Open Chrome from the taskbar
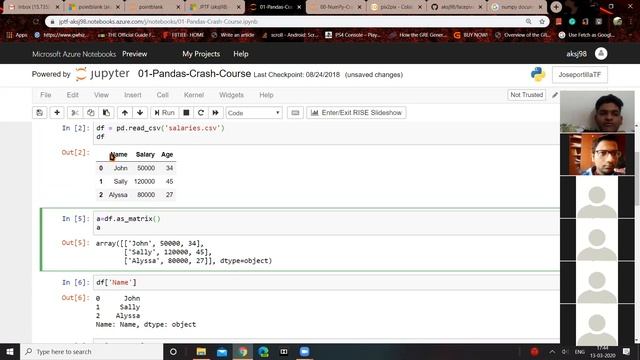640x360 pixels. coord(243,351)
